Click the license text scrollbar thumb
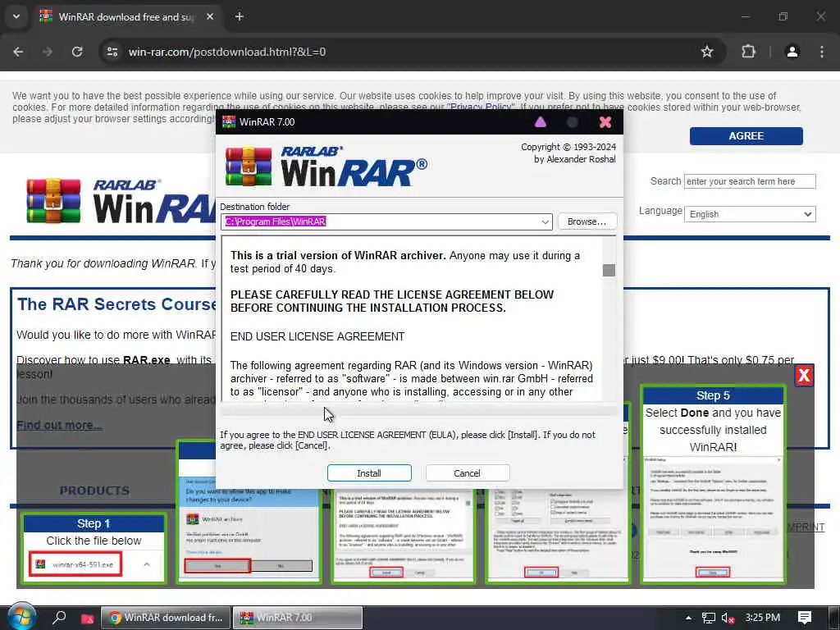840x630 pixels. [x=609, y=270]
